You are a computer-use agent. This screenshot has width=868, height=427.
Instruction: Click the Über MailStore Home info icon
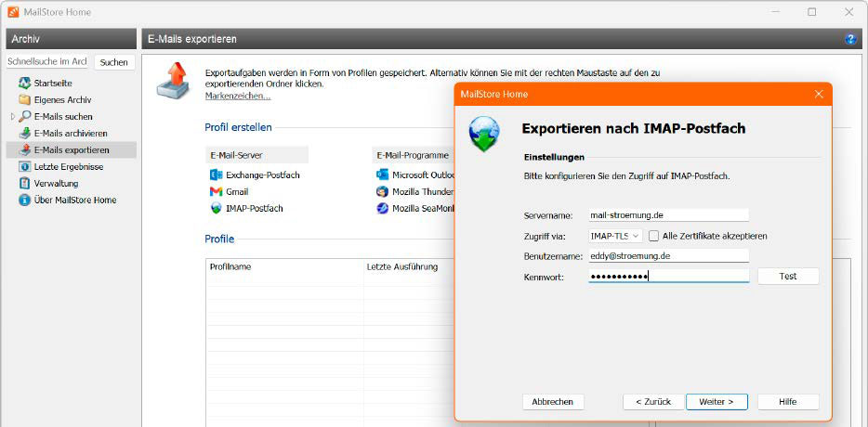[x=24, y=200]
